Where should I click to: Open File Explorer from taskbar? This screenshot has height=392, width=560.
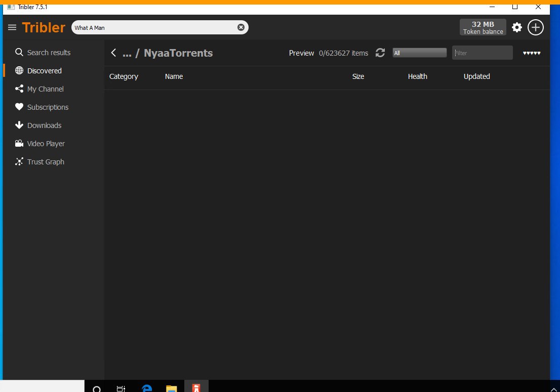172,388
